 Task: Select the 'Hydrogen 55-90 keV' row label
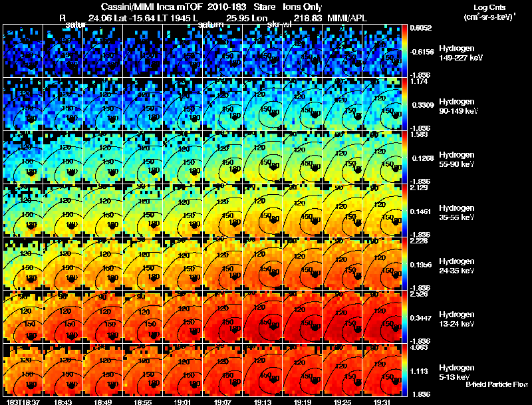[457, 160]
